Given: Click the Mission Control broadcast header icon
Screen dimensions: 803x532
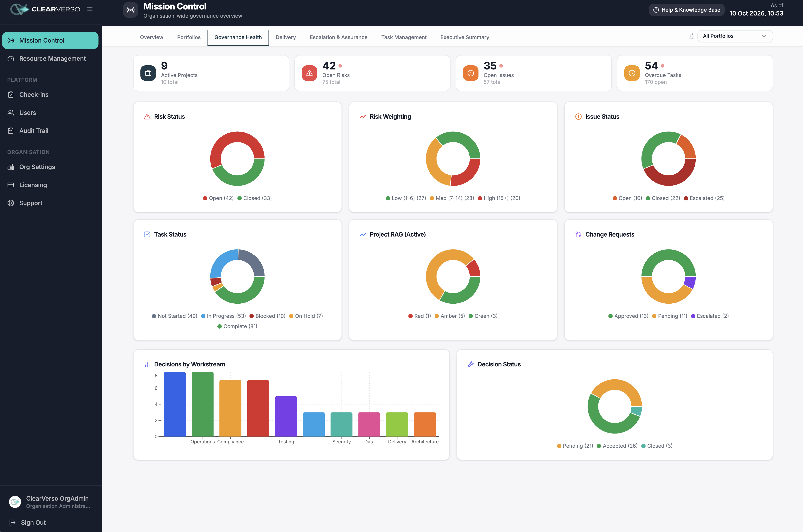Looking at the screenshot, I should [x=131, y=10].
